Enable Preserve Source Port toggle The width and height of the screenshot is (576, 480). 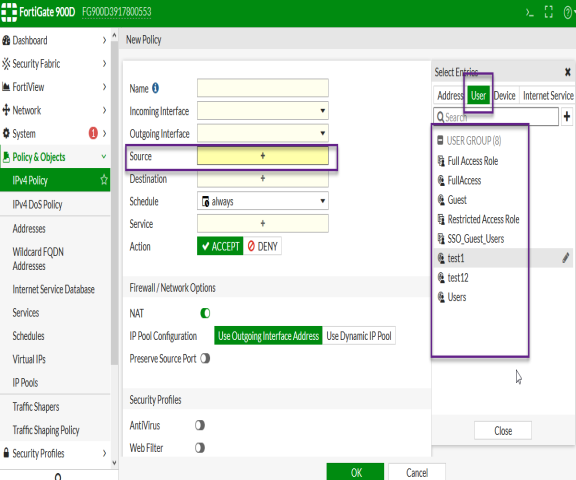tap(205, 358)
